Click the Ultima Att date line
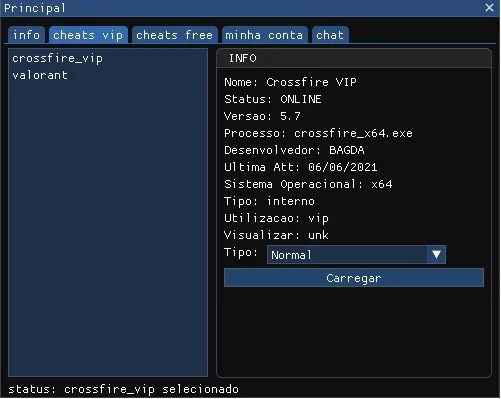 point(301,167)
